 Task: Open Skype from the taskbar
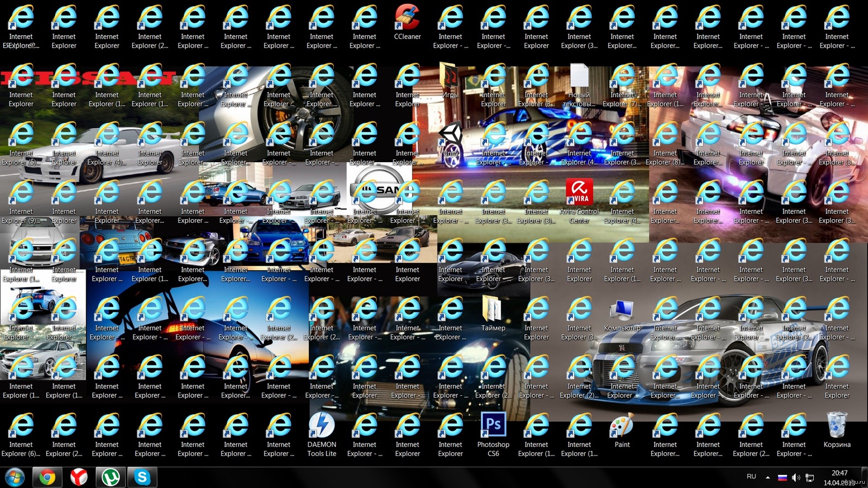[x=142, y=477]
